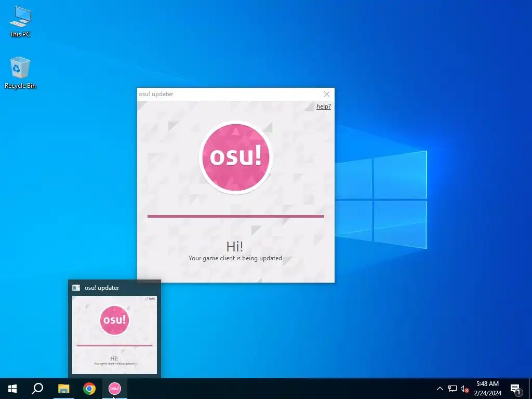The height and width of the screenshot is (399, 532).
Task: Close the osu! updater window
Action: pos(327,94)
